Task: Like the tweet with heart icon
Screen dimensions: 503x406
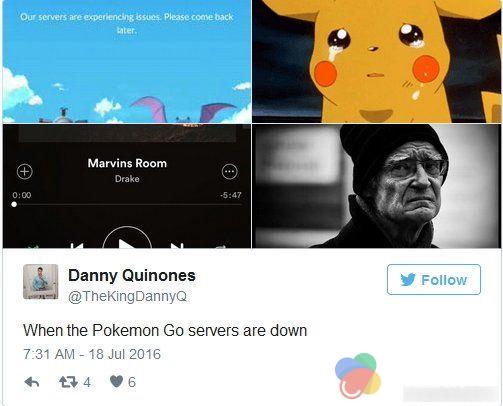Action: click(116, 382)
